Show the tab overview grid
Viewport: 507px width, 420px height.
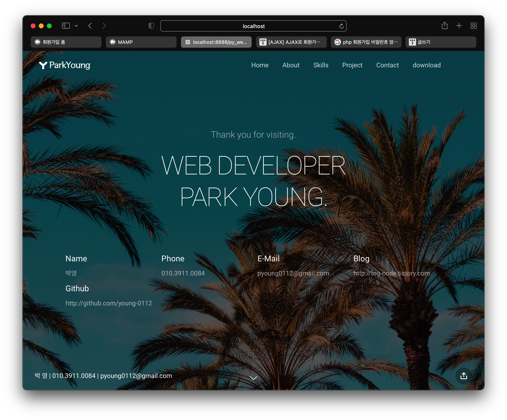473,26
